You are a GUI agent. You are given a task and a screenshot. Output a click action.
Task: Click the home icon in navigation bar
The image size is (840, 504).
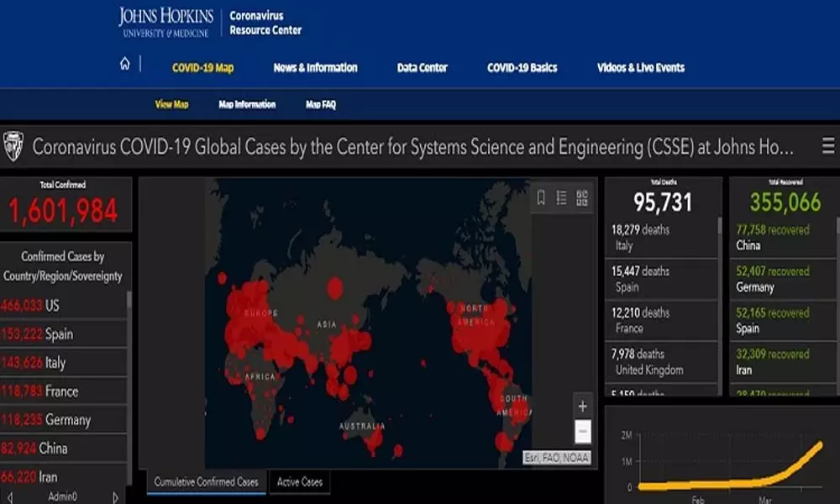pos(125,64)
